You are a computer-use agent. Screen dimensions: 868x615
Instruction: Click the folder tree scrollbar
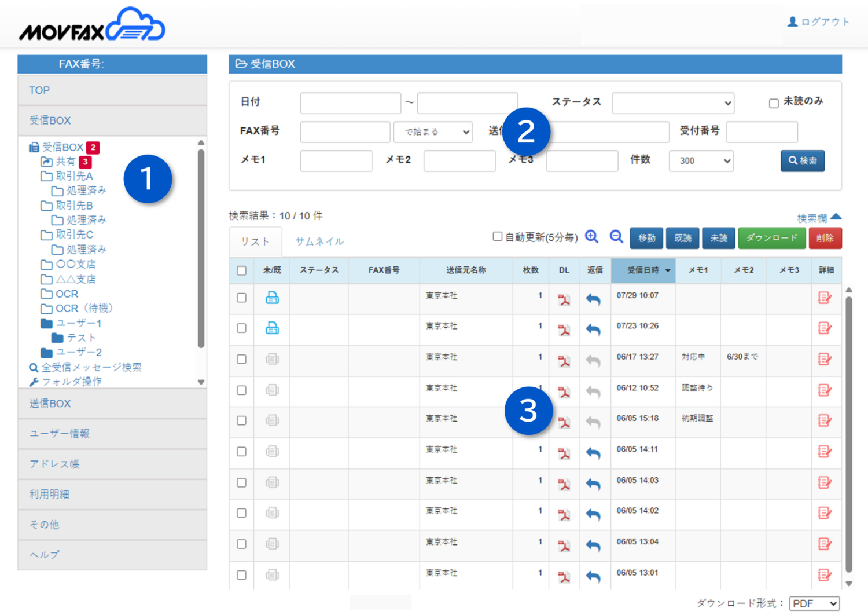(201, 249)
